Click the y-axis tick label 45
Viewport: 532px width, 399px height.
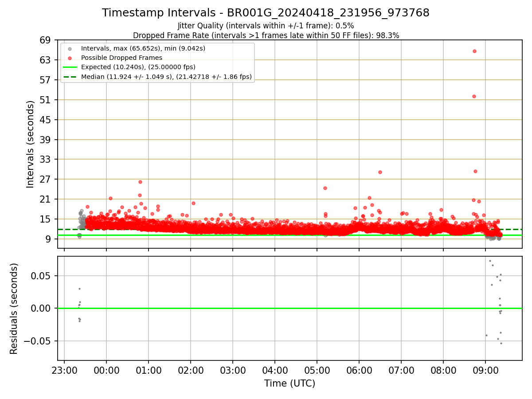click(x=46, y=120)
